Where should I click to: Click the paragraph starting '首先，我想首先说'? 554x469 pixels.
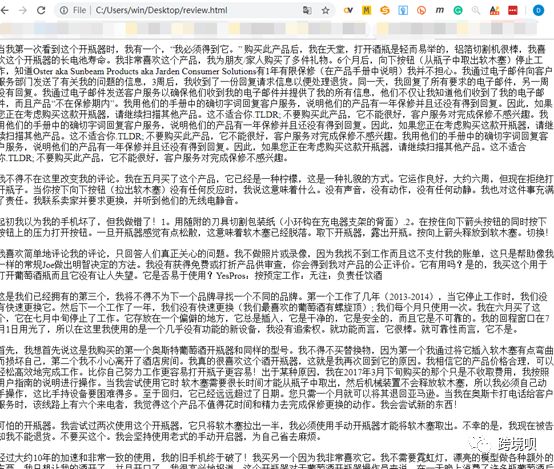click(276, 377)
